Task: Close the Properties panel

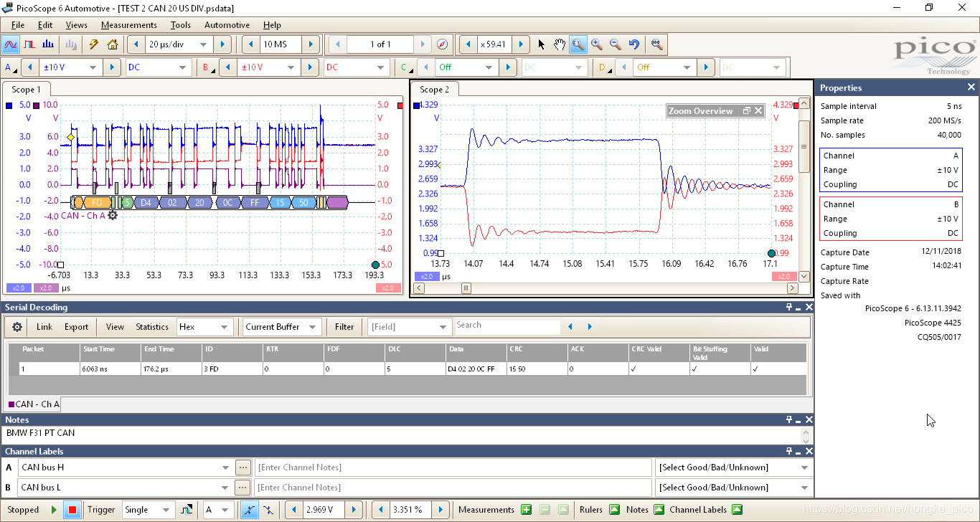Action: [x=971, y=87]
